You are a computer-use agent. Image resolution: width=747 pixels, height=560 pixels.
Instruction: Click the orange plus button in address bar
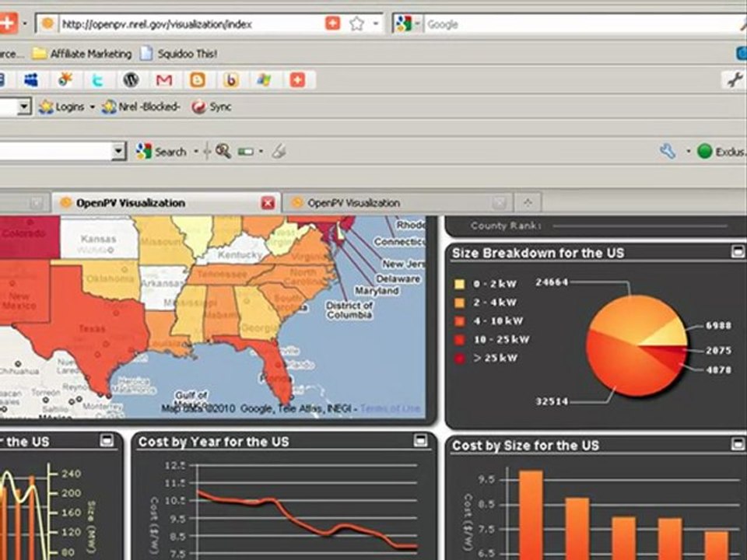[x=332, y=23]
